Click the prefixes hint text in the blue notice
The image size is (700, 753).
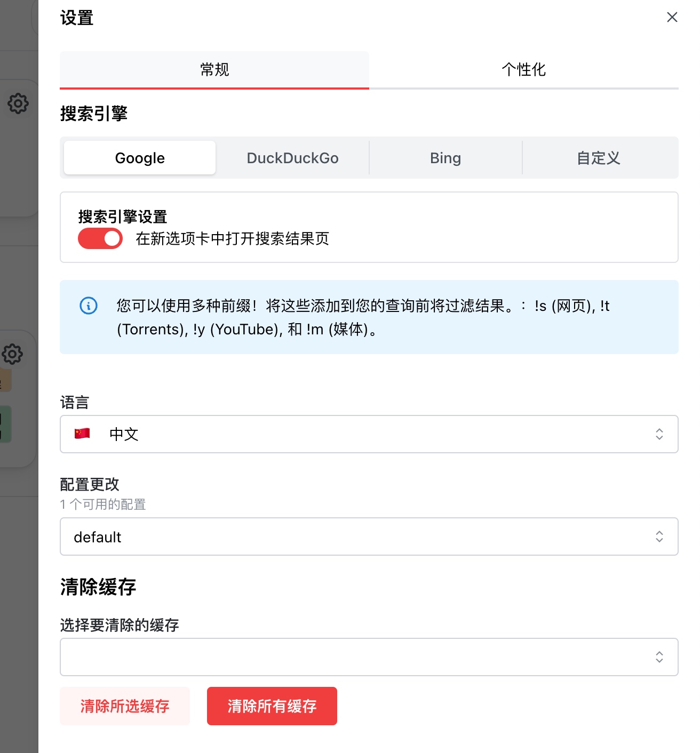tap(363, 317)
